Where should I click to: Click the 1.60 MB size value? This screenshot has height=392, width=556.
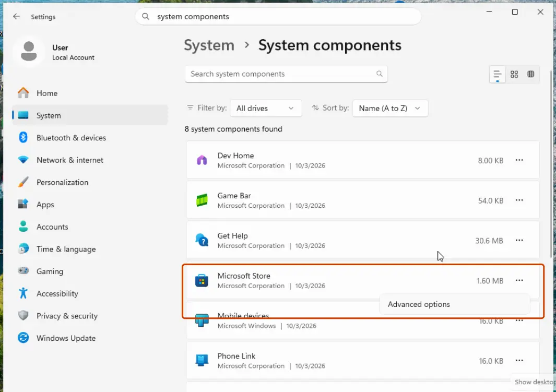[490, 281]
